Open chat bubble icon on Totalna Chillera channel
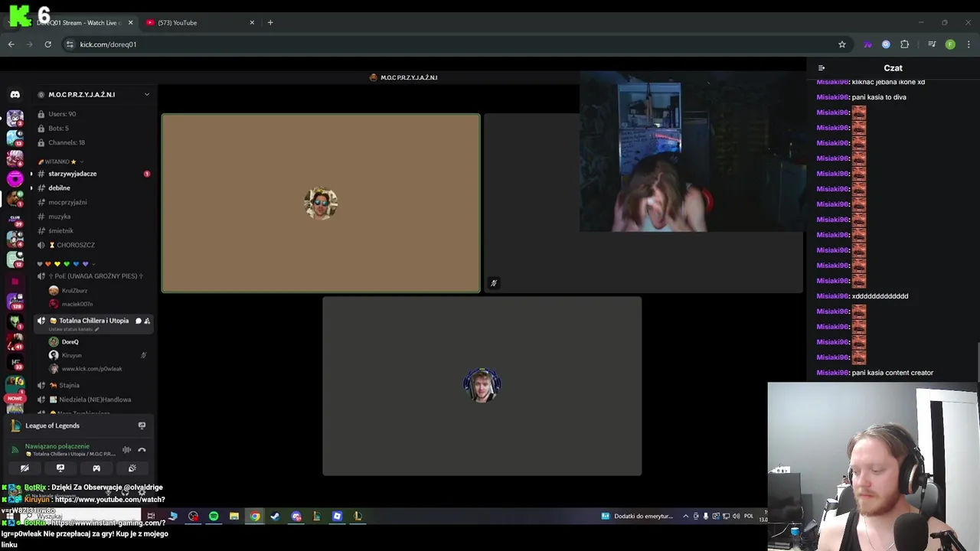The width and height of the screenshot is (980, 551). 139,321
